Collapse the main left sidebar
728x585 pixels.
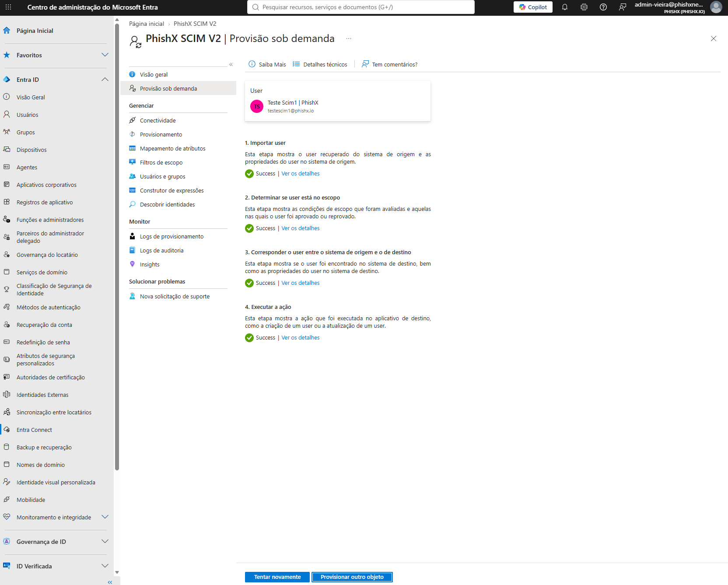(x=110, y=582)
